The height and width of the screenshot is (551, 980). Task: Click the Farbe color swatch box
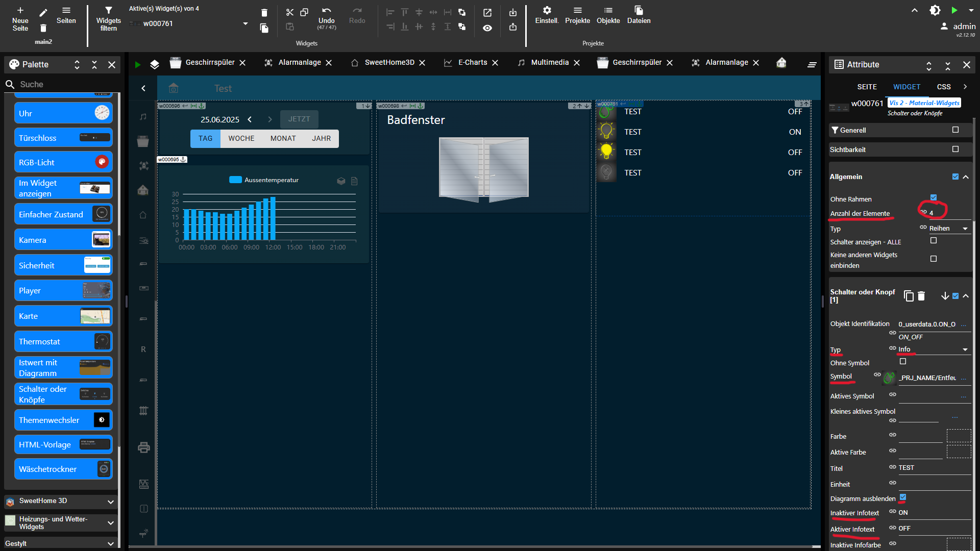tap(958, 436)
